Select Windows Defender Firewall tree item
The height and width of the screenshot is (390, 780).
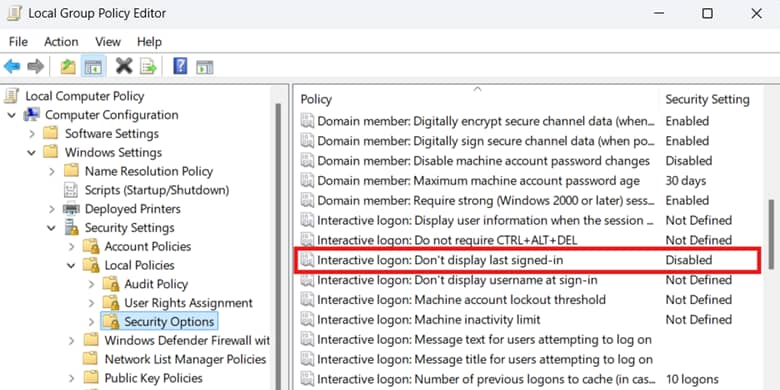click(x=187, y=340)
